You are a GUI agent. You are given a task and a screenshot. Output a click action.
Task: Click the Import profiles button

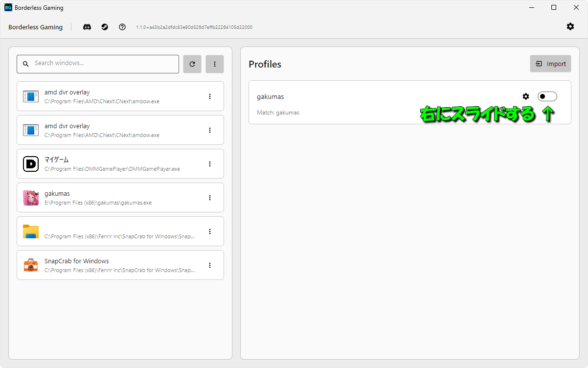coord(550,64)
